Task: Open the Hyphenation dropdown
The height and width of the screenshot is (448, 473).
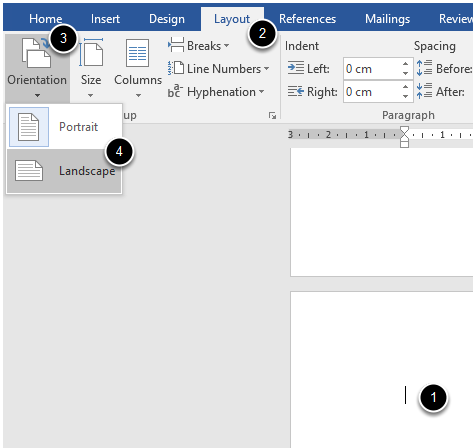Action: click(x=216, y=92)
